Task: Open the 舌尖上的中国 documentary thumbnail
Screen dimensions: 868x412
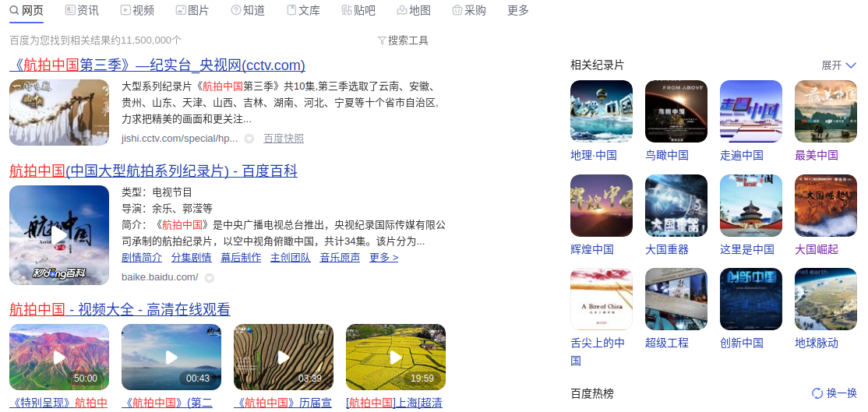Action: pyautogui.click(x=602, y=299)
